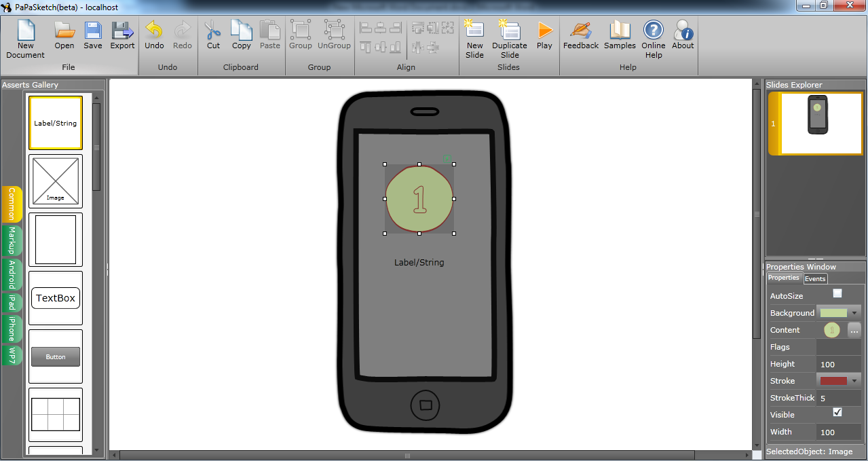The image size is (868, 461).
Task: UnGroup the selected objects
Action: (334, 35)
